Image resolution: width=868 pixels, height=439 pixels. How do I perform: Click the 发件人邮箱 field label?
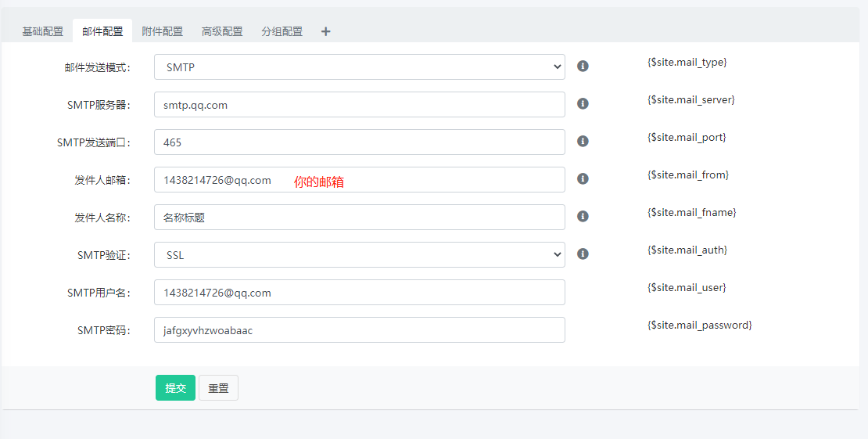102,180
